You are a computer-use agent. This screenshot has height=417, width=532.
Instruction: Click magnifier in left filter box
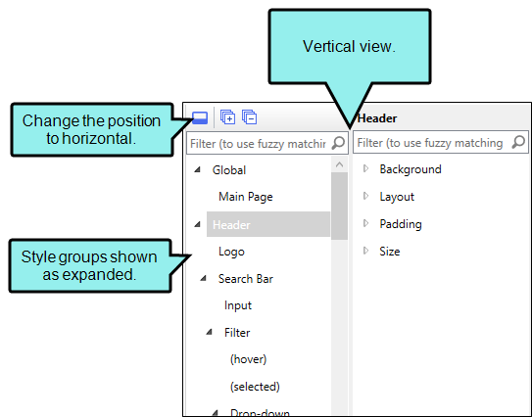[338, 143]
